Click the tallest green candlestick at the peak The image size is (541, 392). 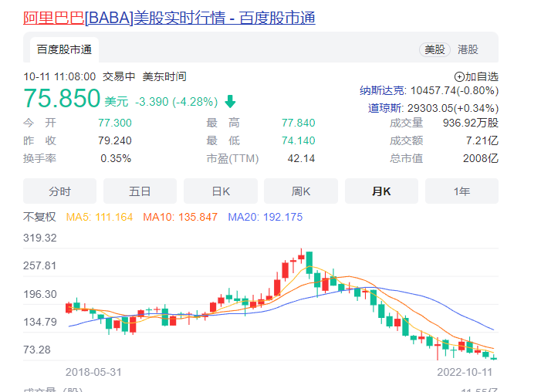coord(309,263)
